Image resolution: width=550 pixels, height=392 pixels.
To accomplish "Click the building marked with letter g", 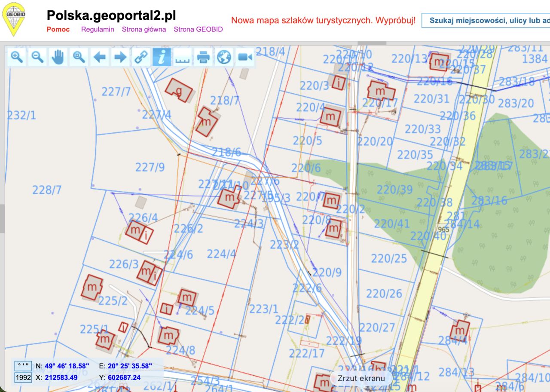I will (179, 90).
